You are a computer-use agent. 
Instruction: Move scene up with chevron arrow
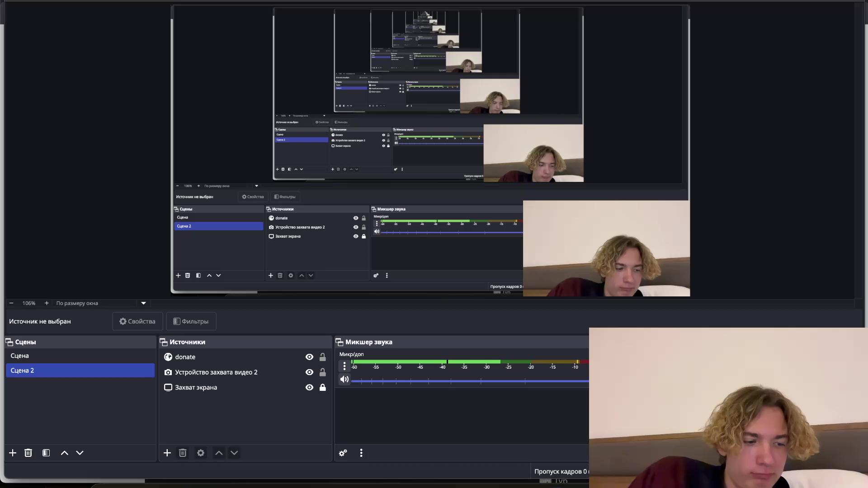click(65, 453)
